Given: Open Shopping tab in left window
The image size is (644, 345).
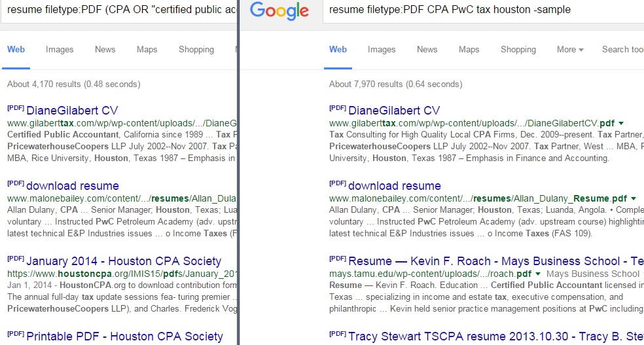Looking at the screenshot, I should point(196,50).
